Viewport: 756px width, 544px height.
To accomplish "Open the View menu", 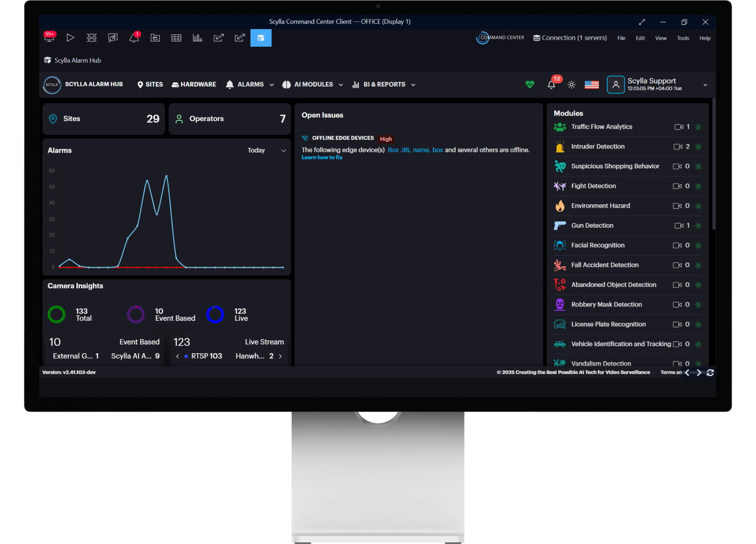I will tap(661, 38).
